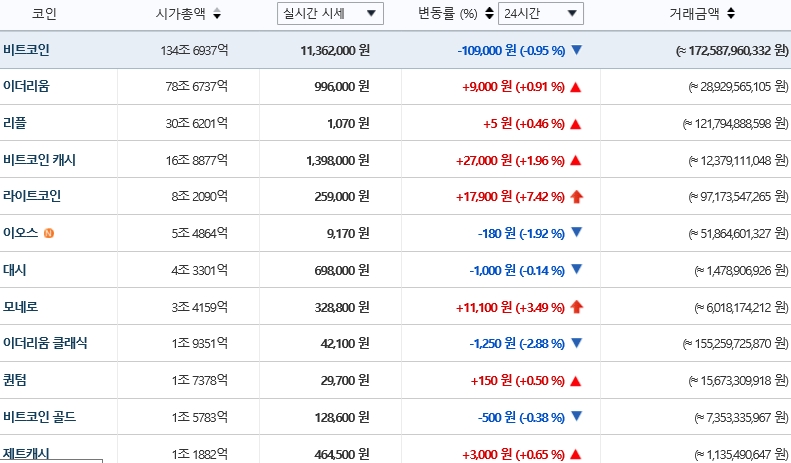The width and height of the screenshot is (791, 463).
Task: Select market cap 30조 6201억
Action: click(197, 123)
